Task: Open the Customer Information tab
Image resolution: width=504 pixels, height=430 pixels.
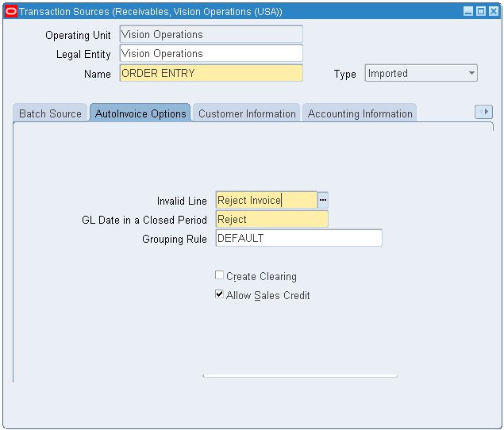Action: point(247,113)
